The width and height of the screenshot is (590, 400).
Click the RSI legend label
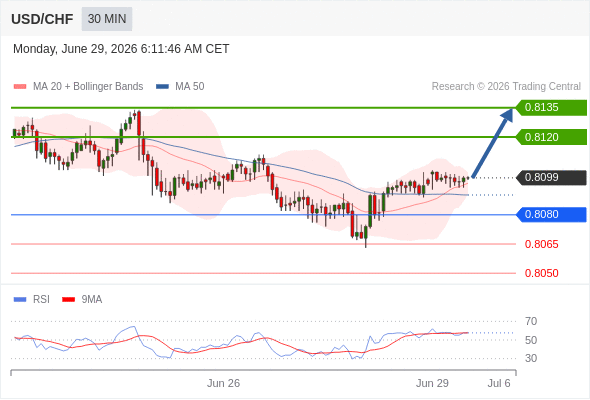point(41,300)
